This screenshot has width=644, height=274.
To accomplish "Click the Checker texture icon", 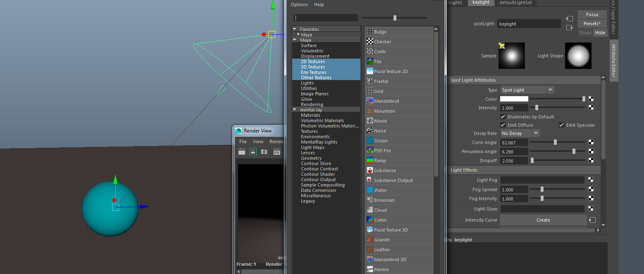I will (370, 42).
